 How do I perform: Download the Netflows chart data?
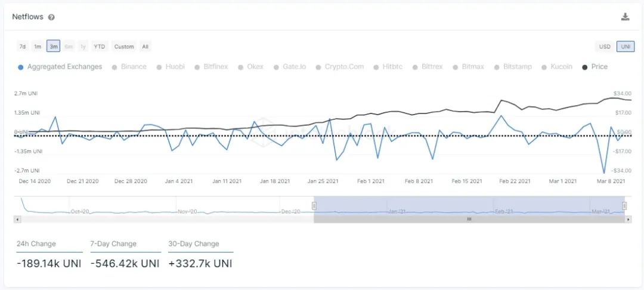pos(625,17)
